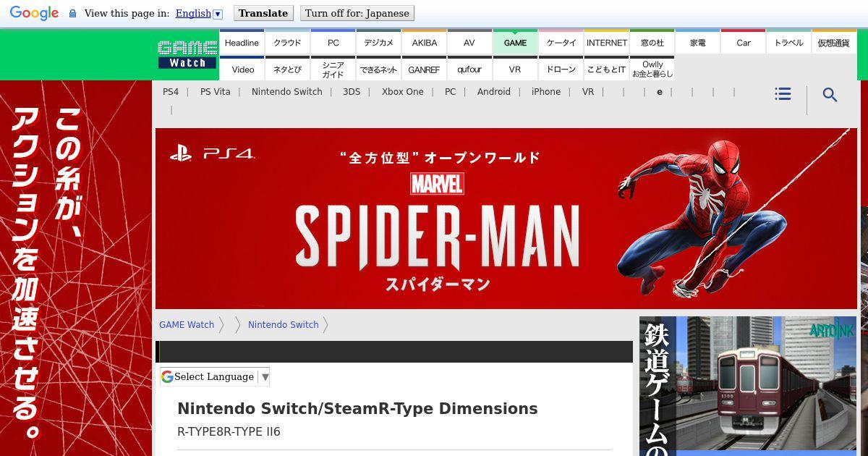Open the できるネット site tab
The height and width of the screenshot is (456, 868).
coord(379,69)
